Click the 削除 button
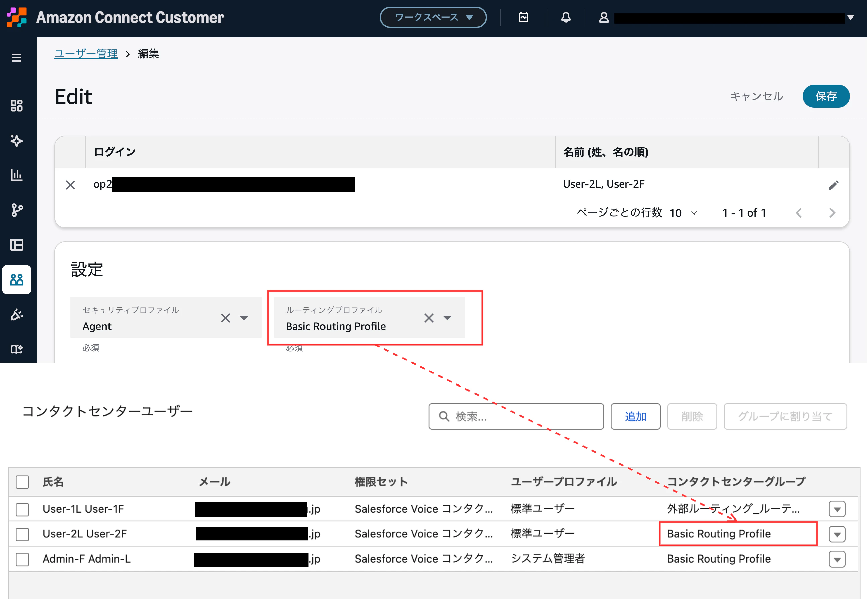The width and height of the screenshot is (868, 599). coord(692,416)
